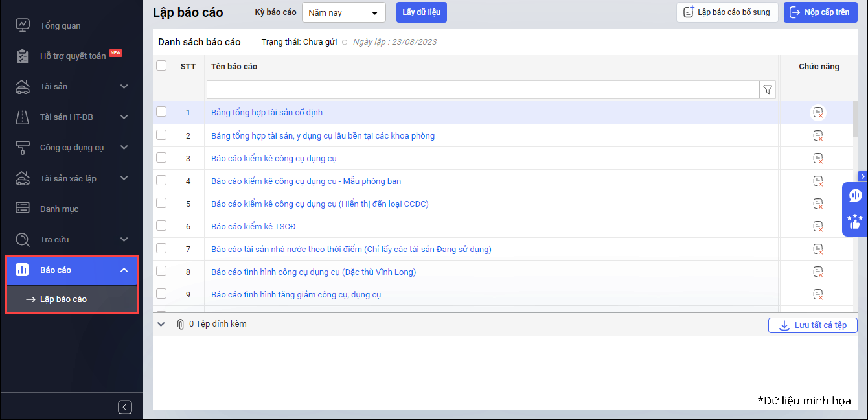
Task: Click the thumbs-up rating floating icon
Action: (854, 222)
